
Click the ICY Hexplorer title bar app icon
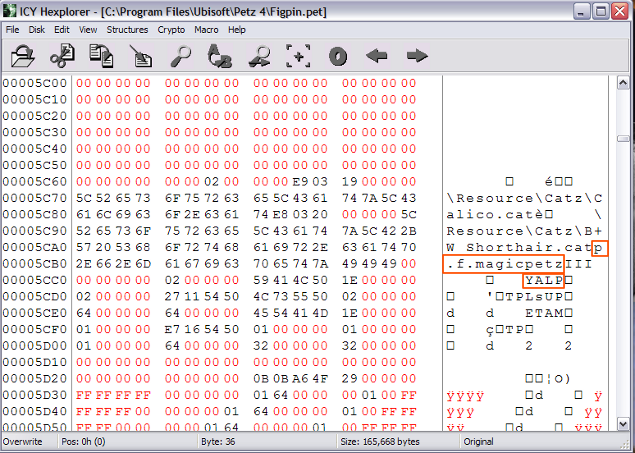click(x=9, y=11)
